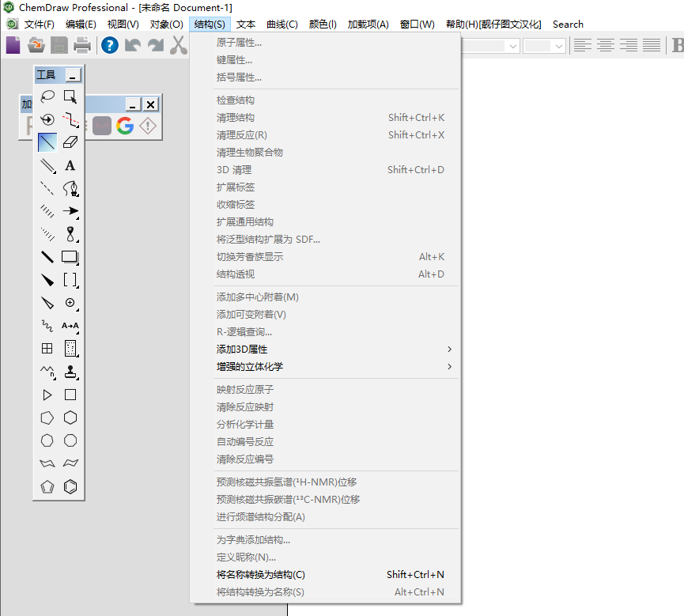684x616 pixels.
Task: Select the alternate Cyclohexane Chair tool
Action: coord(70,463)
